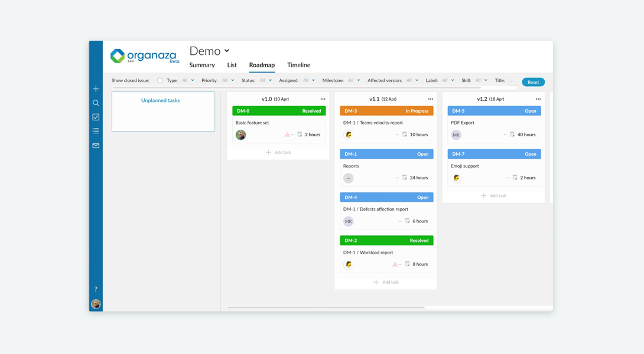The height and width of the screenshot is (354, 644).
Task: Click the priority warning icon on DM-2 card
Action: [x=395, y=264]
